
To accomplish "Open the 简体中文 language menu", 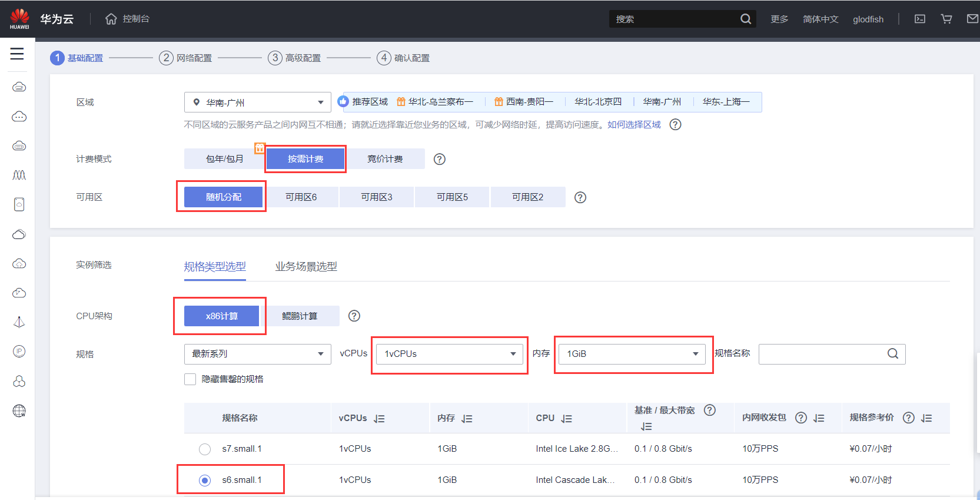I will tap(820, 19).
